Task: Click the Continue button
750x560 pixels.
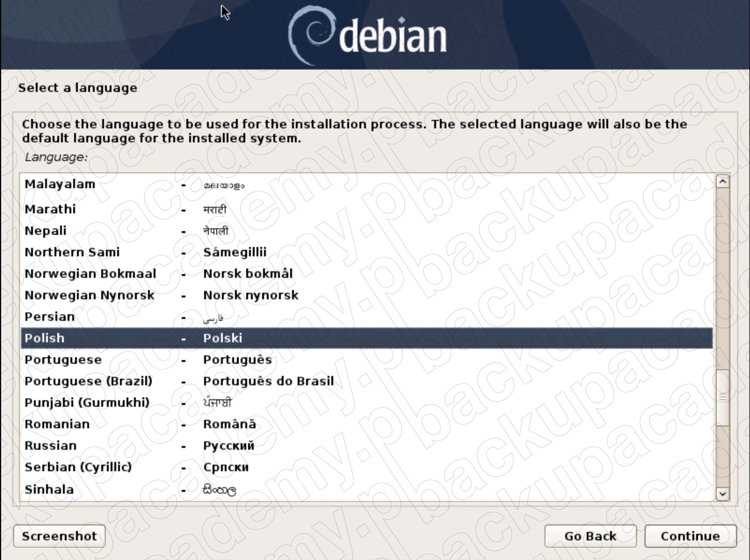Action: click(x=690, y=536)
